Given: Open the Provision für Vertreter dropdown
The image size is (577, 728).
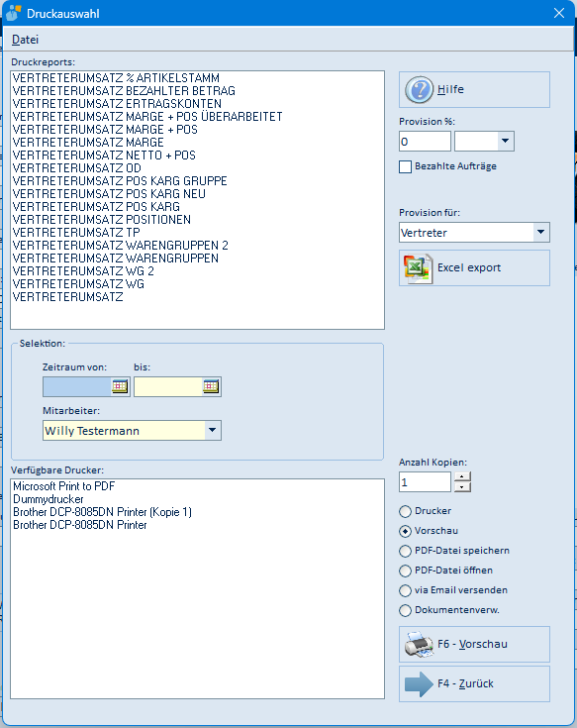Looking at the screenshot, I should point(540,232).
